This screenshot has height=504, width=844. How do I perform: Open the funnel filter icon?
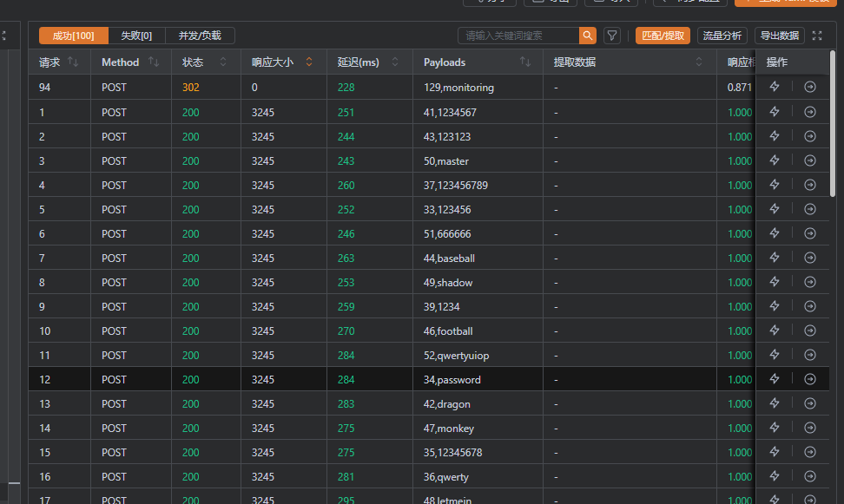coord(612,36)
